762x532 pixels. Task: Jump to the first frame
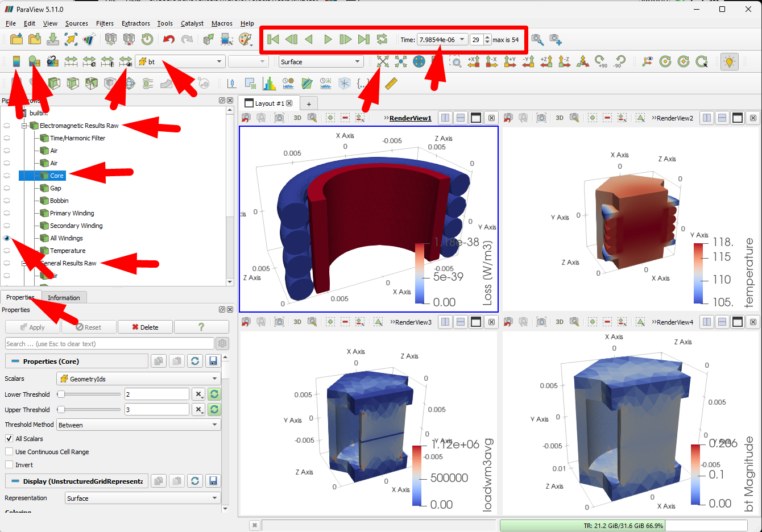(x=273, y=39)
